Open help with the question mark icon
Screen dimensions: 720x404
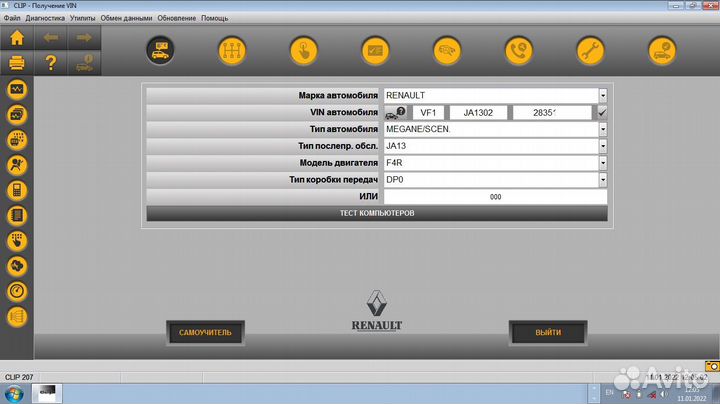[x=51, y=62]
